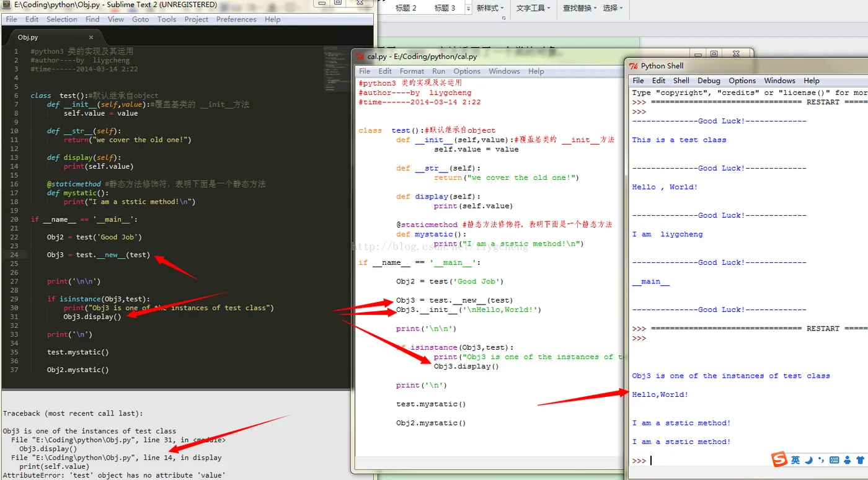Open Options menu in Python Shell
This screenshot has height=480, width=868.
[x=742, y=81]
